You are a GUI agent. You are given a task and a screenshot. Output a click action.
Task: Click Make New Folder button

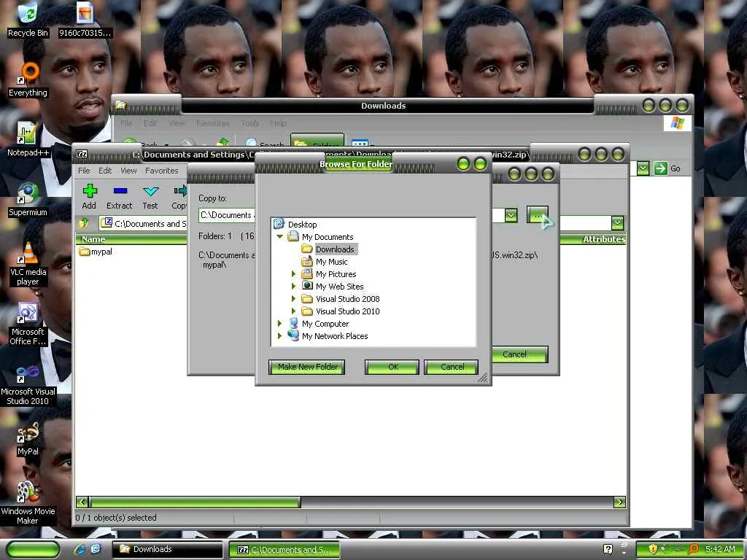click(307, 367)
